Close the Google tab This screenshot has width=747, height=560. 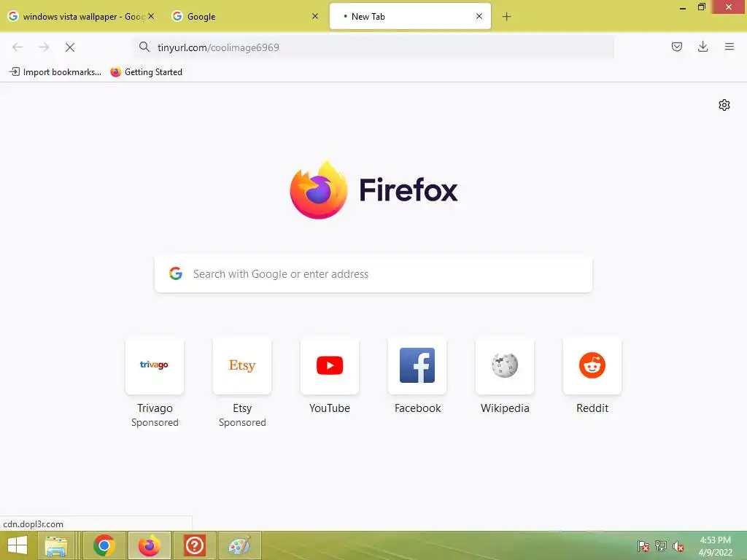pos(315,16)
